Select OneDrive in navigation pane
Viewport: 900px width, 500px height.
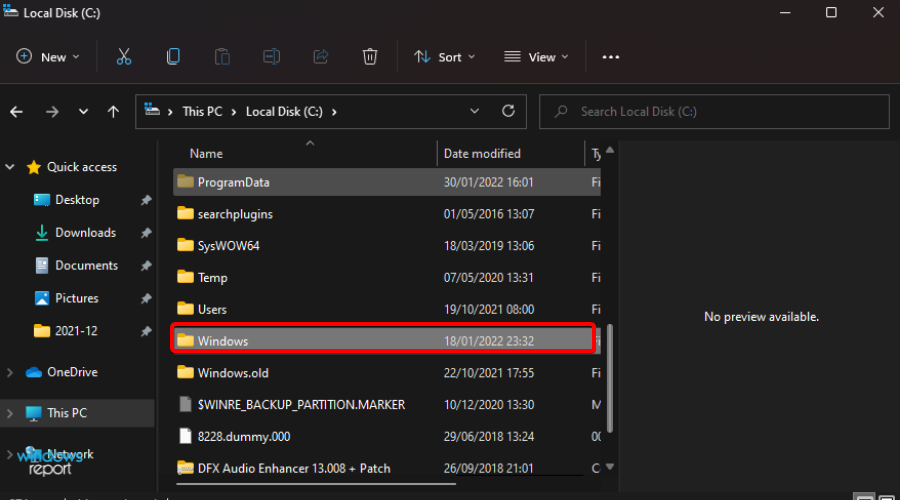(x=72, y=372)
